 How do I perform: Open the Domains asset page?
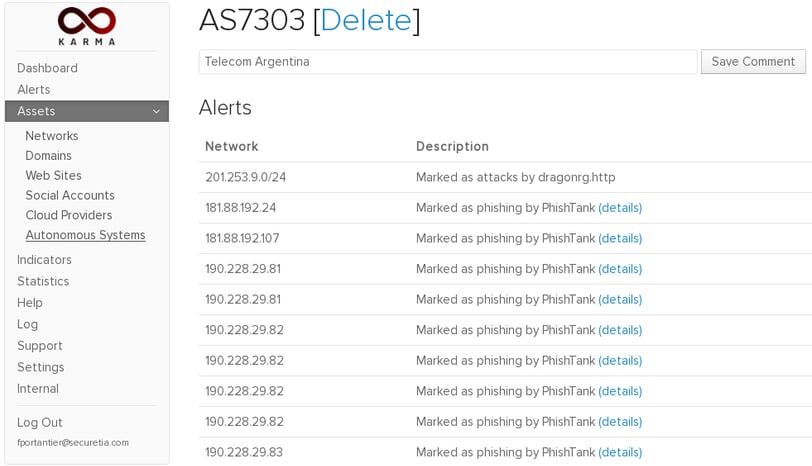[49, 155]
